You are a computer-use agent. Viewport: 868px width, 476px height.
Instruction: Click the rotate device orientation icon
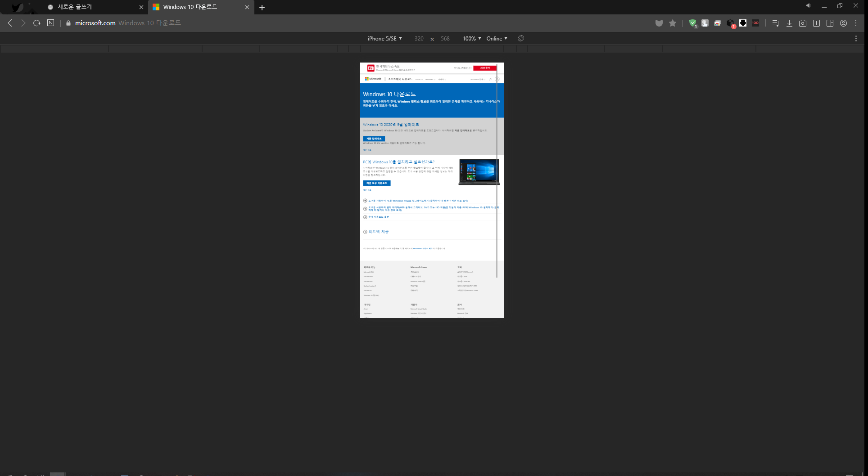[521, 39]
